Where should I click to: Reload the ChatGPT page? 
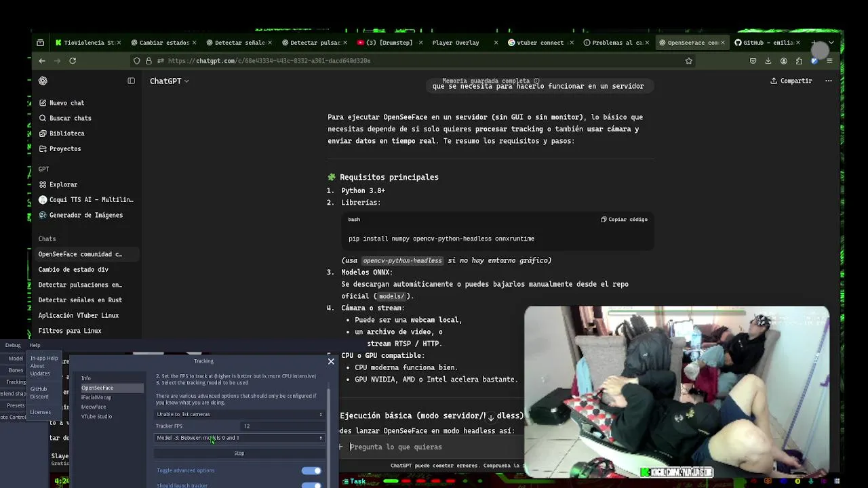point(73,60)
